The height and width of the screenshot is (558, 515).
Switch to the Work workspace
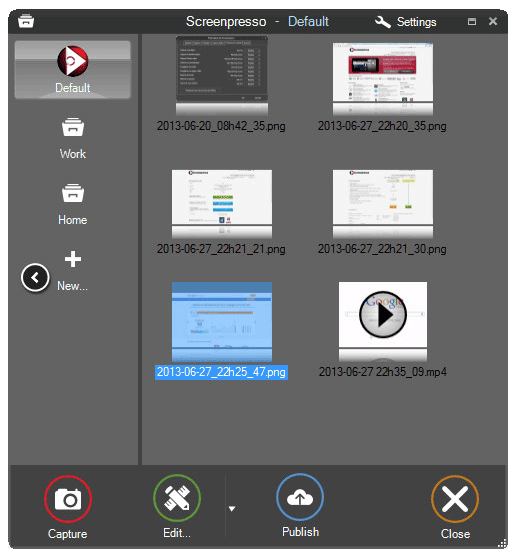73,138
